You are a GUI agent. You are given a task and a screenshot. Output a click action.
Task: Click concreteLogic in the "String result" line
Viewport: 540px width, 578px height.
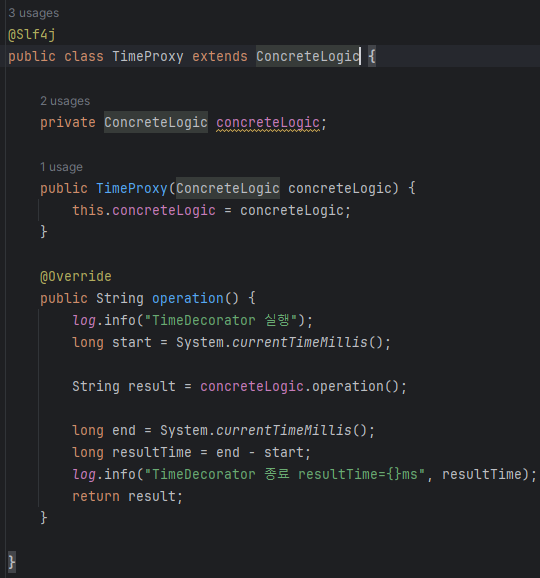click(x=252, y=386)
